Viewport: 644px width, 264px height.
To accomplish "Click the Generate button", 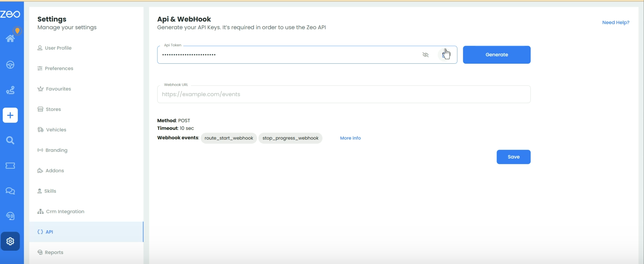I will pyautogui.click(x=497, y=55).
